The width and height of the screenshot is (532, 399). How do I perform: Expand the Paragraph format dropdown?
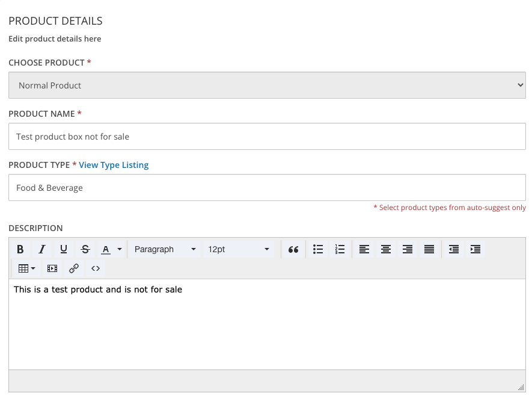tap(165, 249)
